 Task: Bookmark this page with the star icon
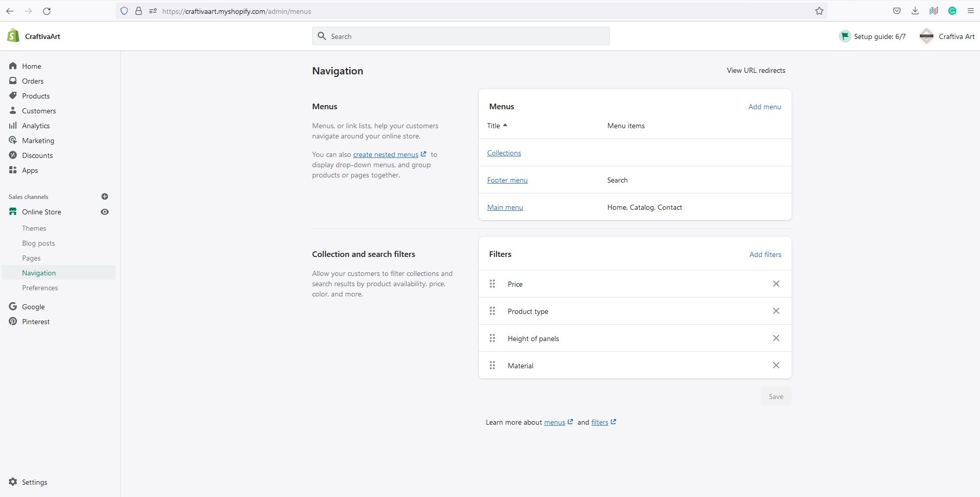point(819,11)
